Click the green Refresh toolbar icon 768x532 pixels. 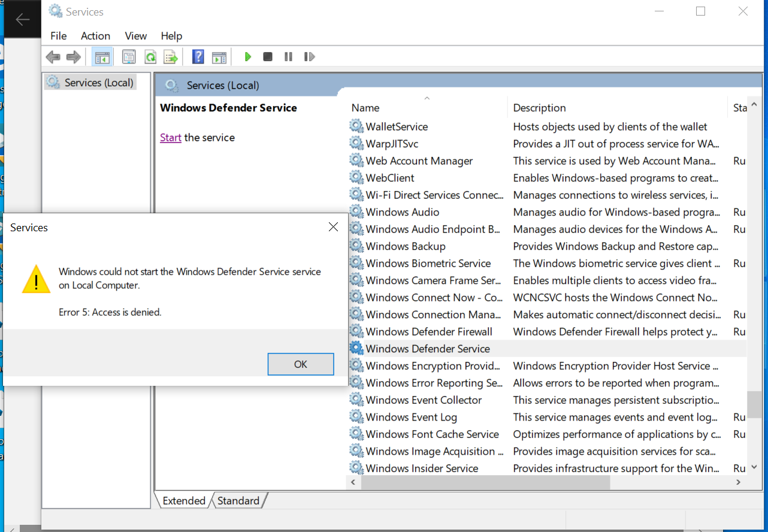click(150, 57)
